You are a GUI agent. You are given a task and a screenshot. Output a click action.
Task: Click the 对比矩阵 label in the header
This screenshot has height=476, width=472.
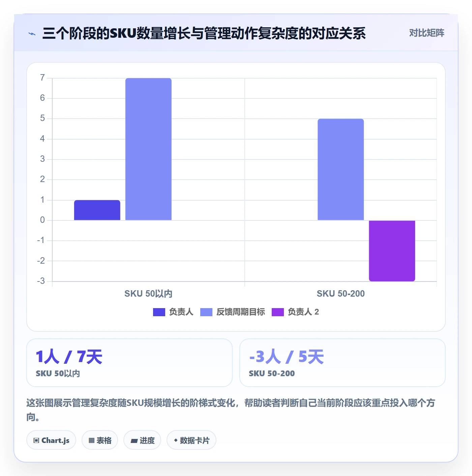pos(426,33)
